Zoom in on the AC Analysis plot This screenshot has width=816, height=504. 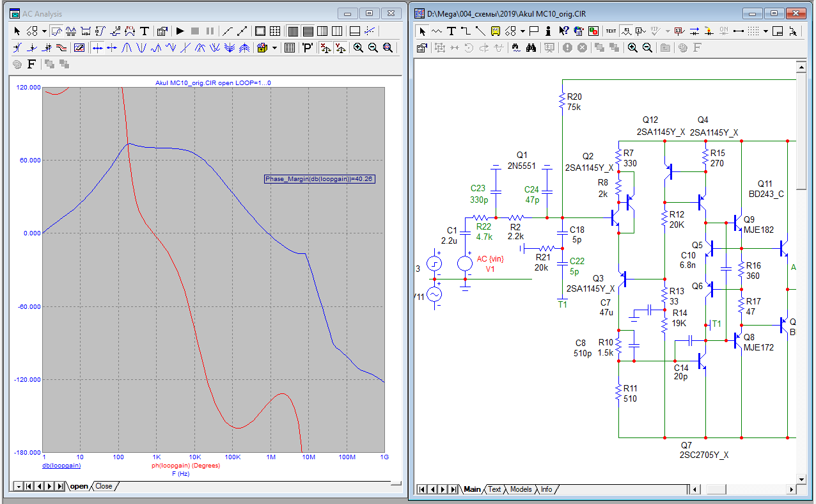[x=358, y=47]
